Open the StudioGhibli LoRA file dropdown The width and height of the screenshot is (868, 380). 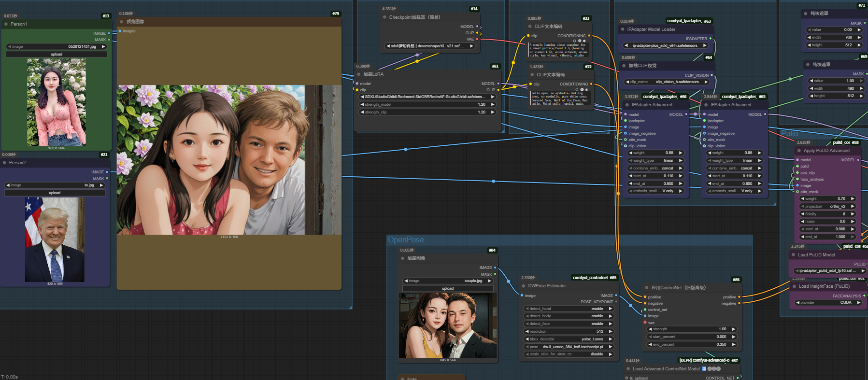tap(427, 97)
